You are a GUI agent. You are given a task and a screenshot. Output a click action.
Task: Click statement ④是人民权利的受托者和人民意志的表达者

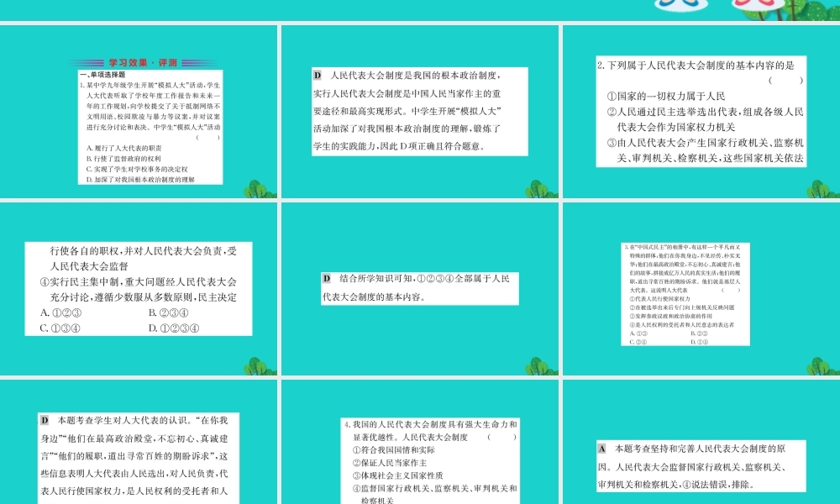(x=682, y=324)
